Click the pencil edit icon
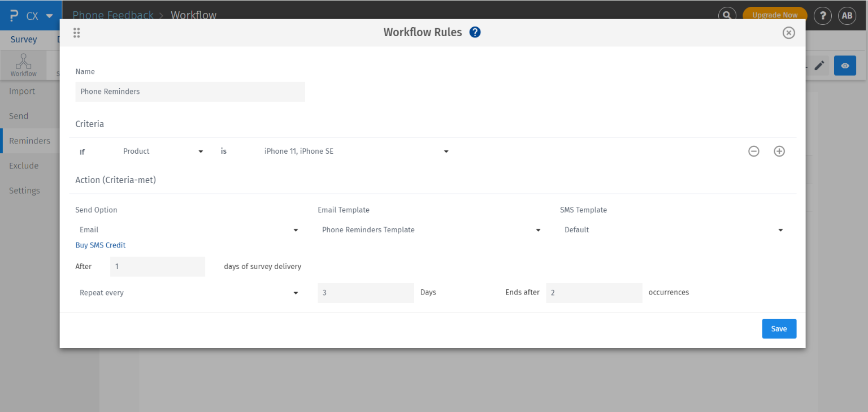The width and height of the screenshot is (868, 412). pos(819,65)
